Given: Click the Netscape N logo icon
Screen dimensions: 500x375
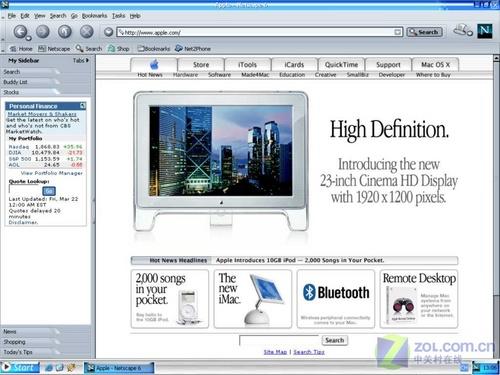Looking at the screenshot, I should coord(484,31).
